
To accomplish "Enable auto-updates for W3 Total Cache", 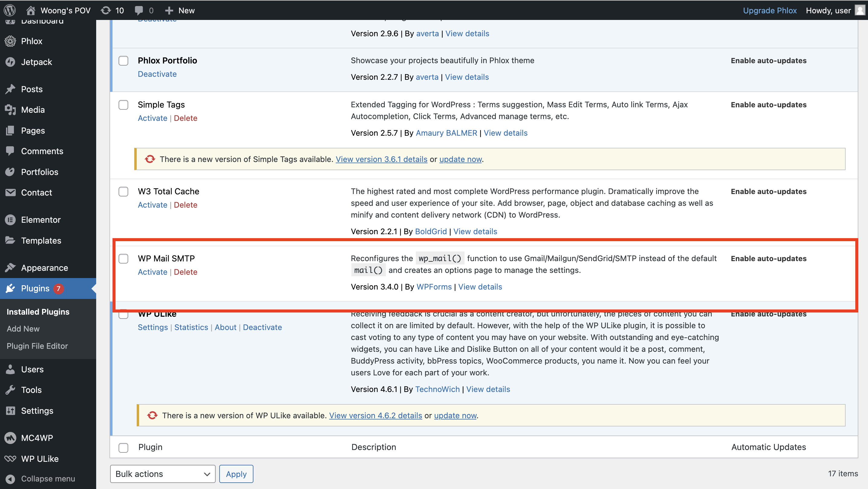I will (x=768, y=191).
